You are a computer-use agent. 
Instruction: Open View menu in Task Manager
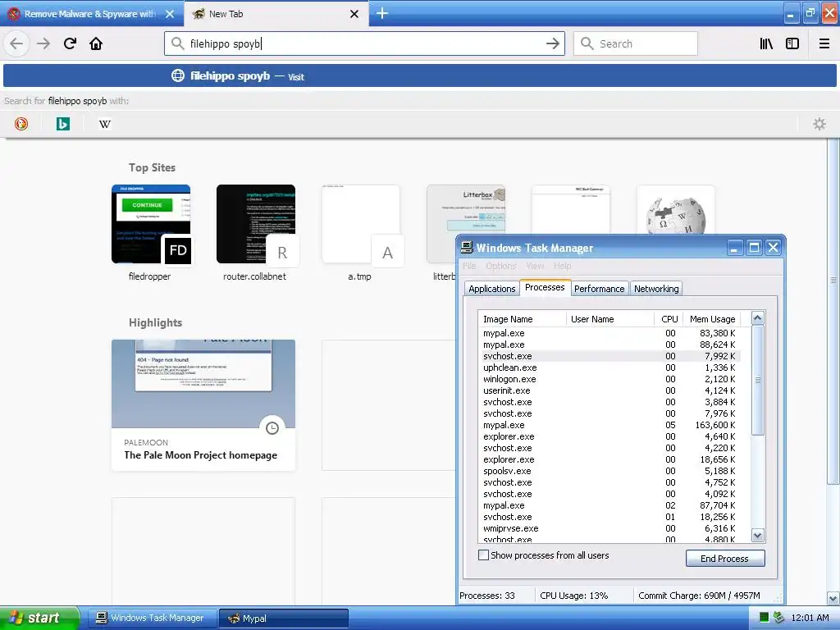point(535,266)
